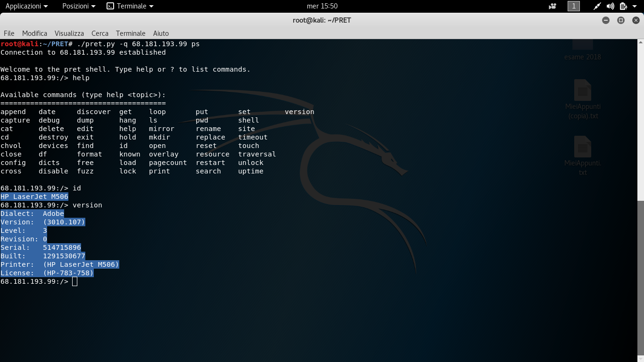Click 'hang' in the command list
644x362 pixels.
click(128, 120)
